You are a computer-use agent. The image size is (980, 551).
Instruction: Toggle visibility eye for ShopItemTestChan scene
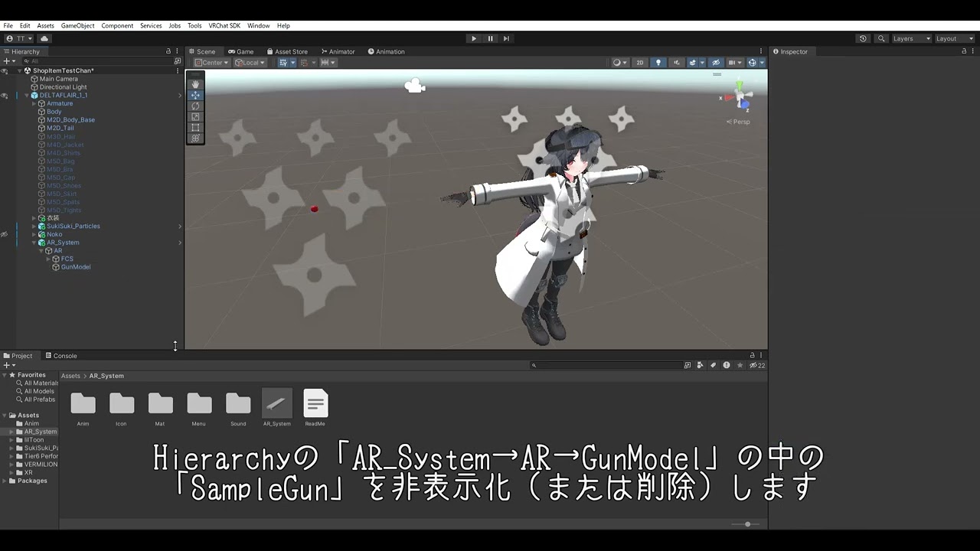(4, 70)
